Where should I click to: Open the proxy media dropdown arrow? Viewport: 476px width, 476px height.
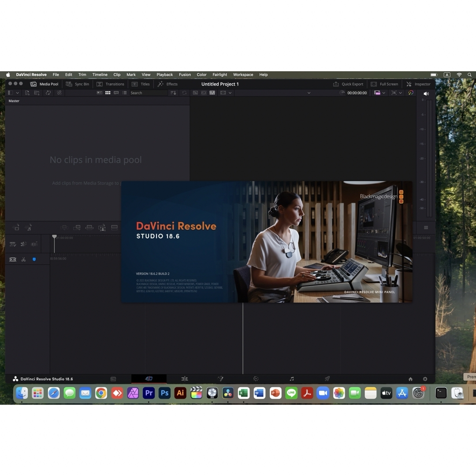point(384,93)
